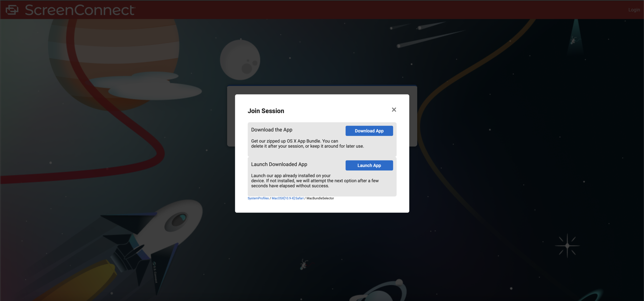Viewport: 644px width, 301px height.
Task: Click the Download App button
Action: click(x=369, y=131)
